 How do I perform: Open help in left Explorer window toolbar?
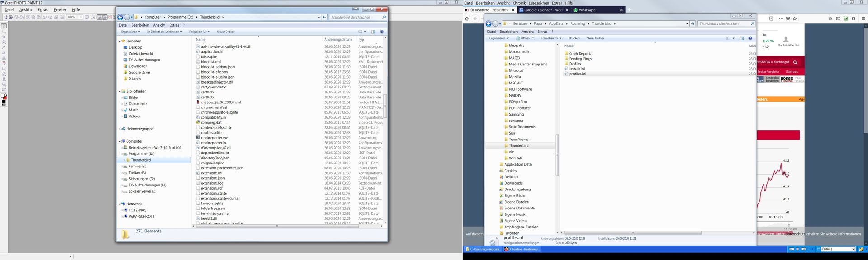382,32
